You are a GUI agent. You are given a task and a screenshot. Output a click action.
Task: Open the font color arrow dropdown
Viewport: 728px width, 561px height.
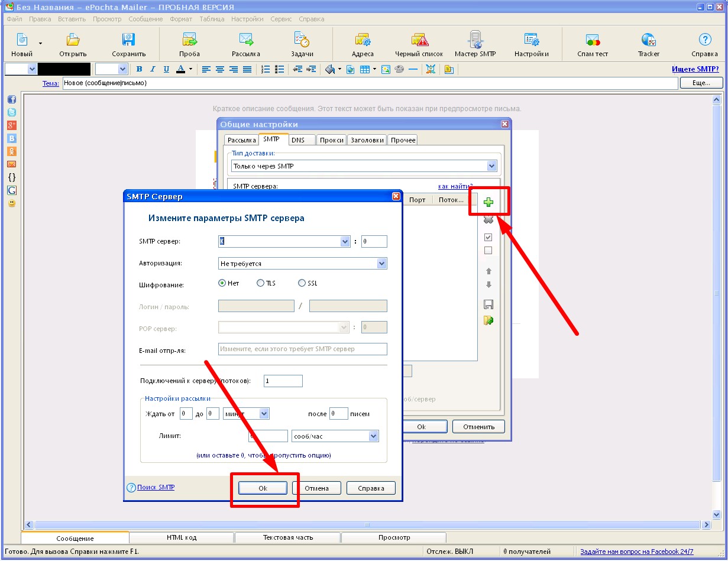190,69
